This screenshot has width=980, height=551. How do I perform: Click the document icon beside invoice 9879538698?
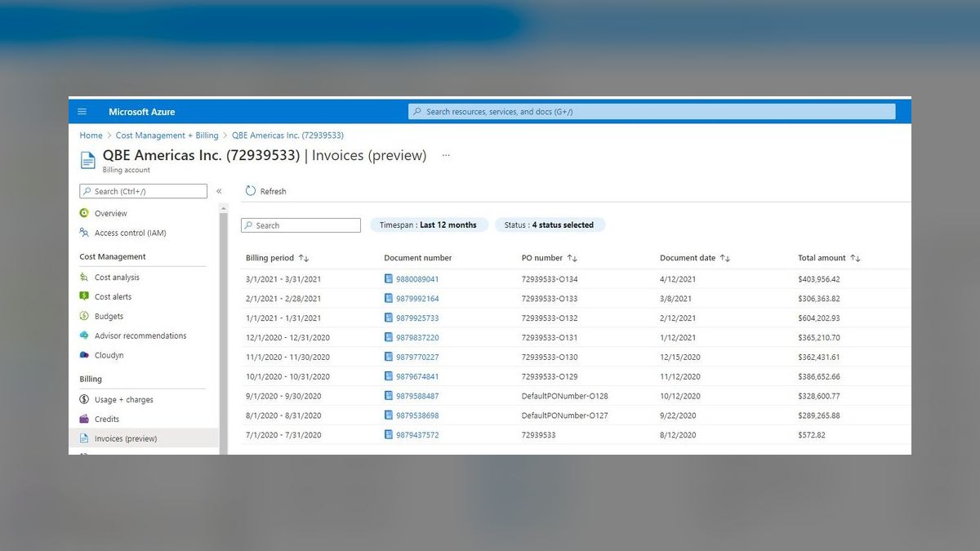pos(389,415)
